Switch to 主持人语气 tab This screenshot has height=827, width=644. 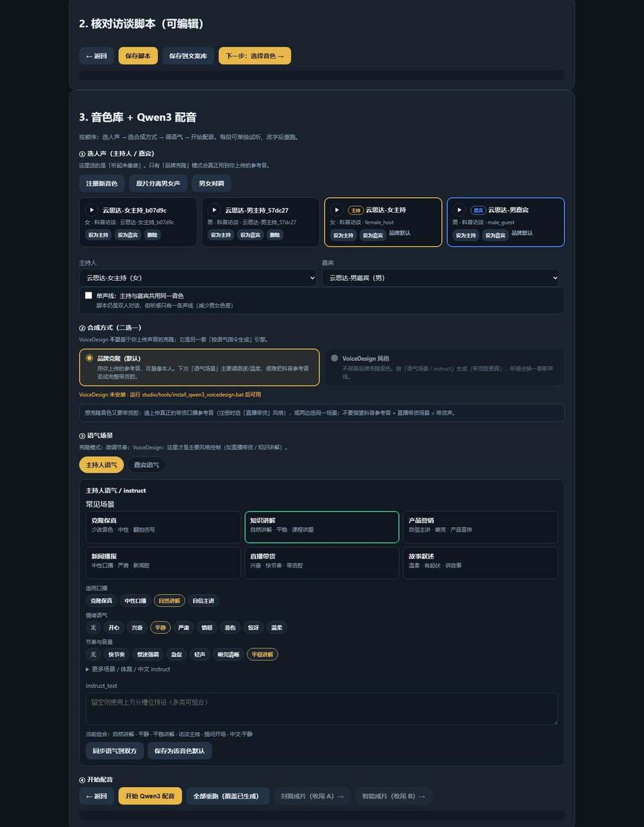coord(102,465)
